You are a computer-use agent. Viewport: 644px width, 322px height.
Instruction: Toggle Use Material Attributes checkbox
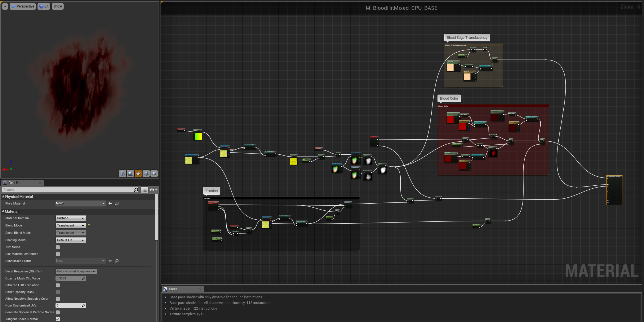click(58, 254)
